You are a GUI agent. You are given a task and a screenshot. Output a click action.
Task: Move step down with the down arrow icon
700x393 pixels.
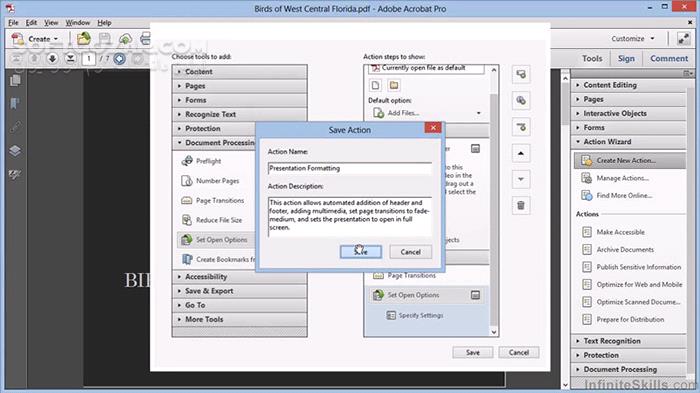pos(521,179)
